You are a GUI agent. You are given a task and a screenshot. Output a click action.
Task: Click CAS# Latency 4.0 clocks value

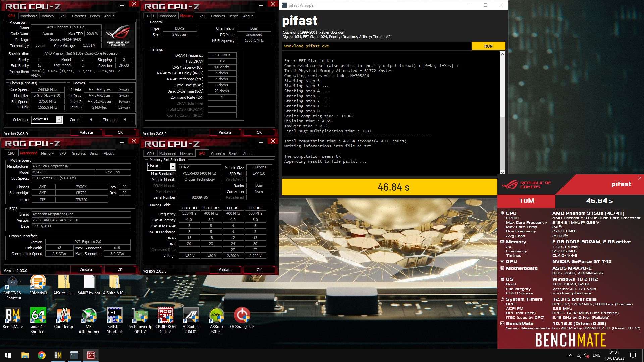click(x=222, y=67)
